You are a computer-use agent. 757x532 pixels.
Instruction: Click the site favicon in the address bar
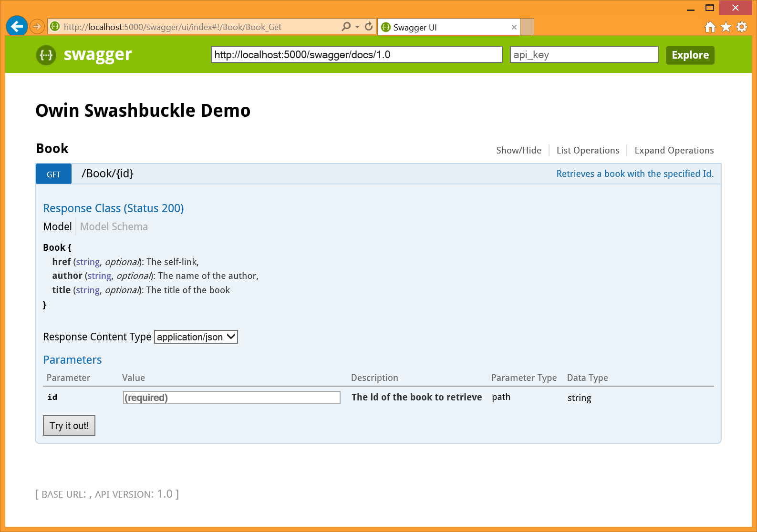(x=55, y=27)
